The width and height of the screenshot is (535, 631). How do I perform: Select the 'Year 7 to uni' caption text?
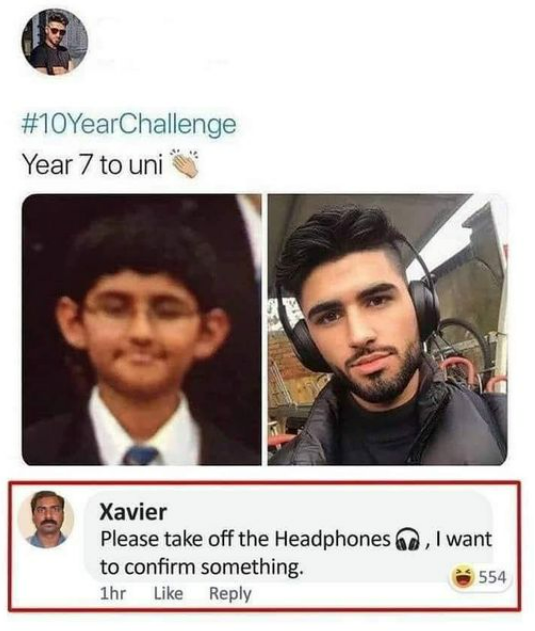[93, 165]
